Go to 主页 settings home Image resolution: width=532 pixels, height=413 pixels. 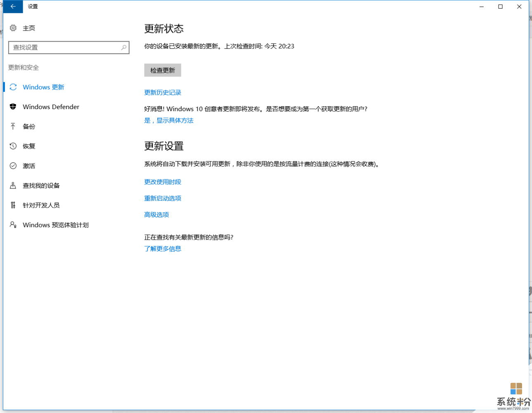click(29, 28)
